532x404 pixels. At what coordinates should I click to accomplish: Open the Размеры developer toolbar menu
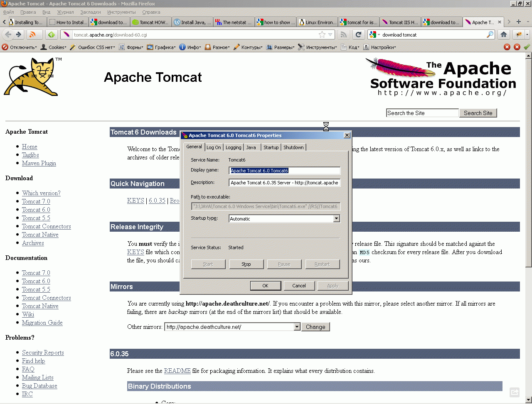click(x=281, y=47)
